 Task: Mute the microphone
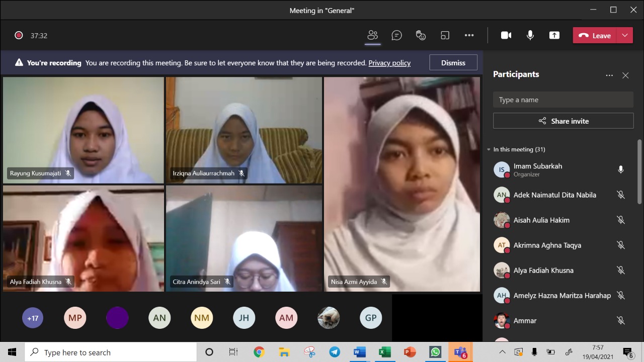pos(530,35)
